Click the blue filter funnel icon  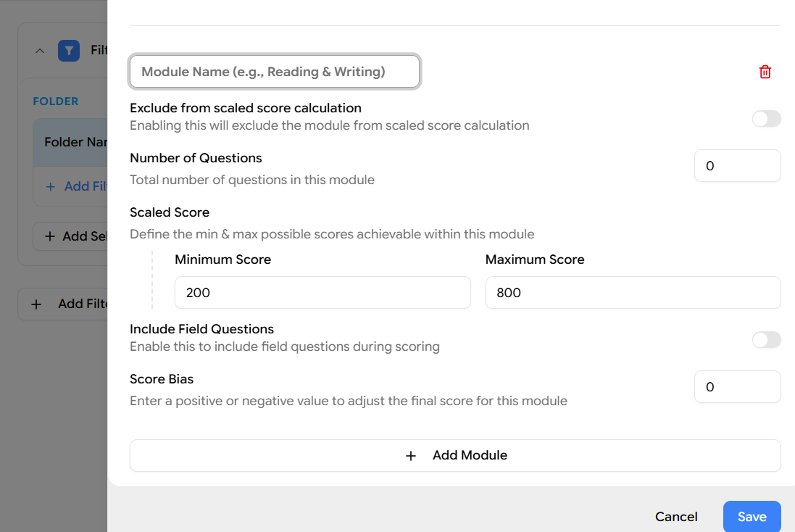(x=69, y=51)
